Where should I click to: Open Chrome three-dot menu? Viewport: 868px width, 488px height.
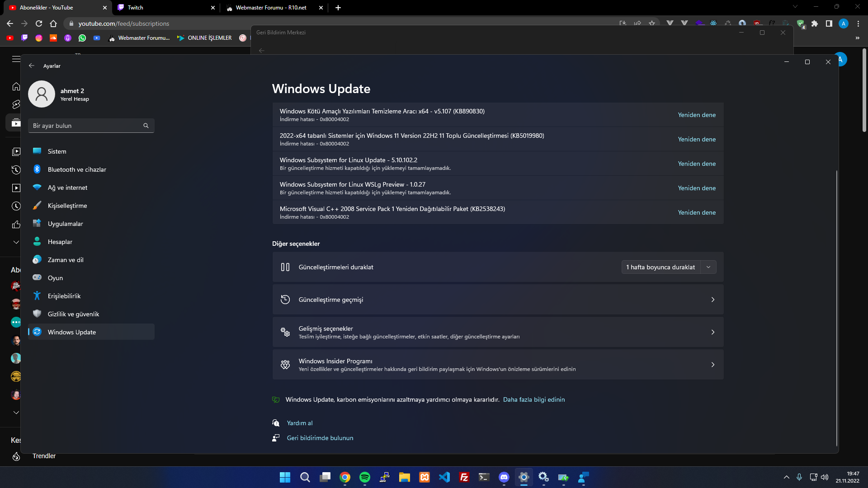[858, 23]
